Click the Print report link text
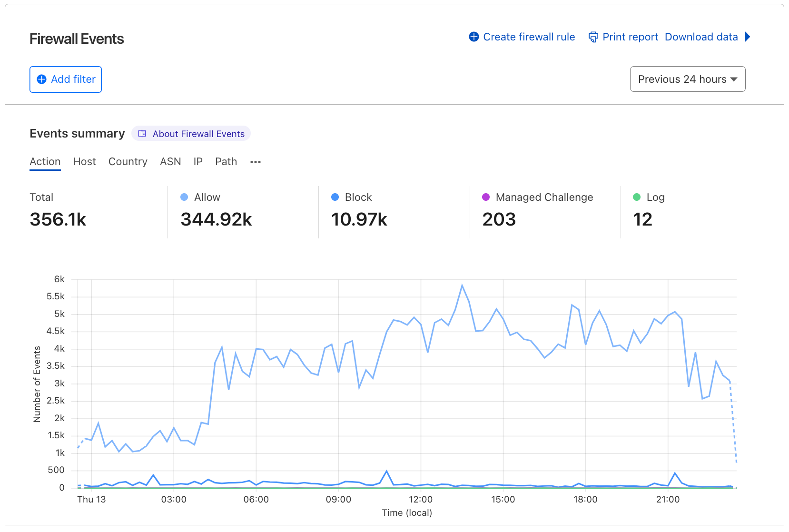Image resolution: width=789 pixels, height=532 pixels. pyautogui.click(x=630, y=37)
